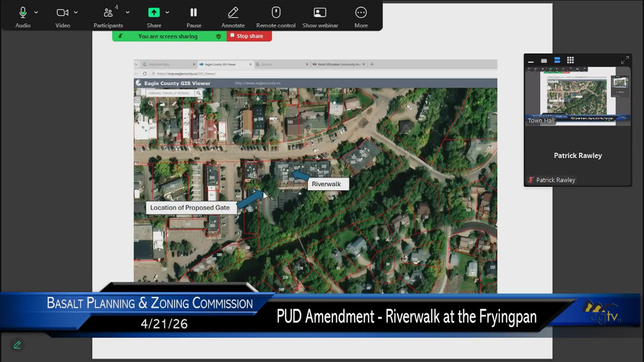Toggle speaker view layout in the video panel
Viewport: 644px width, 362px height.
point(544,60)
